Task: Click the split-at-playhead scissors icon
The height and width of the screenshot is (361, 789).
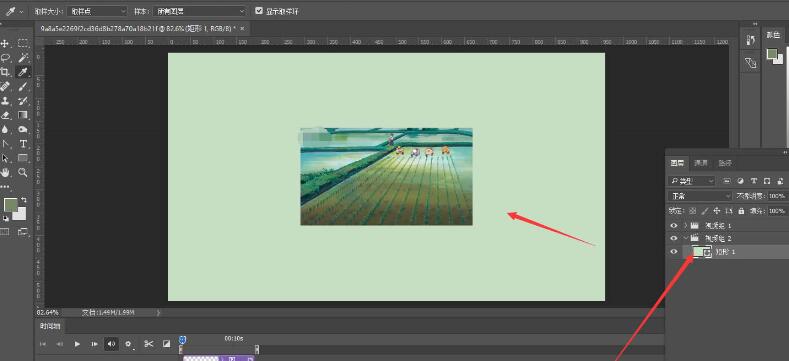Action: pyautogui.click(x=148, y=344)
